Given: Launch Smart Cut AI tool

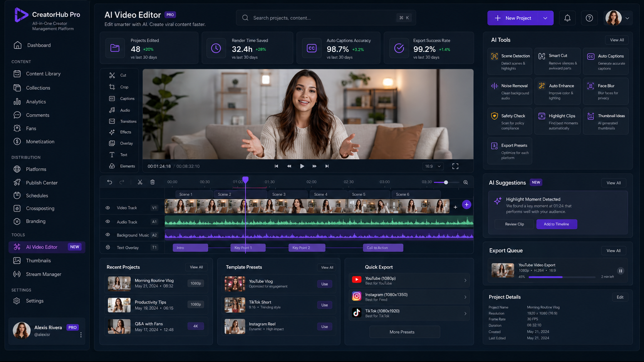Looking at the screenshot, I should (557, 62).
